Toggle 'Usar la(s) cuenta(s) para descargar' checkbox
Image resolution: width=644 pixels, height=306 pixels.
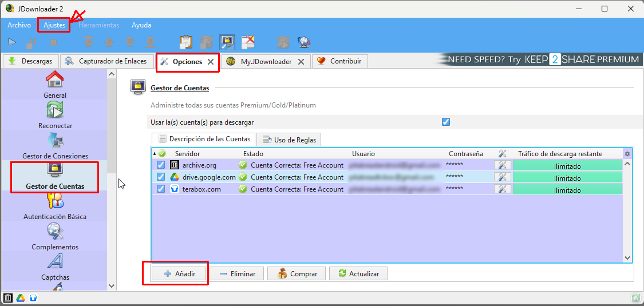point(446,122)
